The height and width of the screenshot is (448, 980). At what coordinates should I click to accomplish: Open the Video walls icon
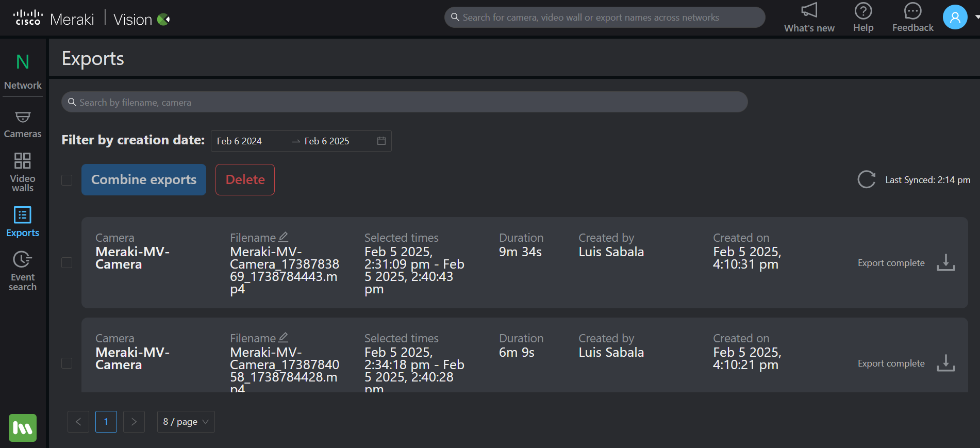23,161
